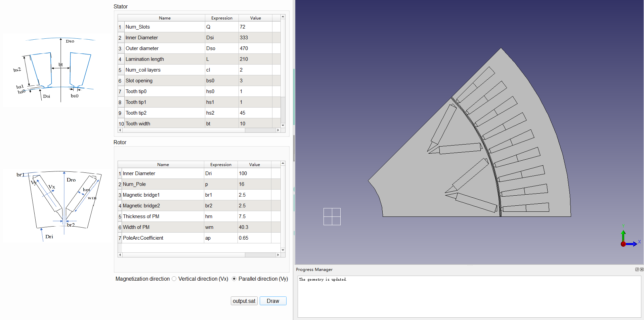The width and height of the screenshot is (644, 320).
Task: Select Inner Diameter value 333 cell
Action: 255,38
